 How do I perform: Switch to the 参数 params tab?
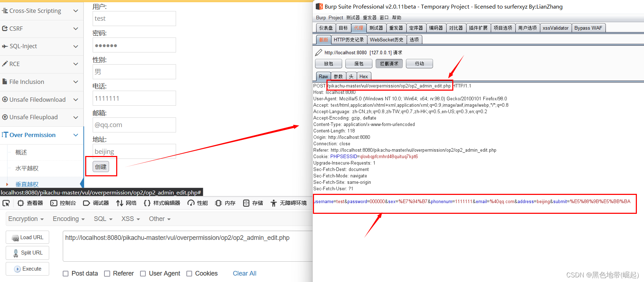coord(338,76)
